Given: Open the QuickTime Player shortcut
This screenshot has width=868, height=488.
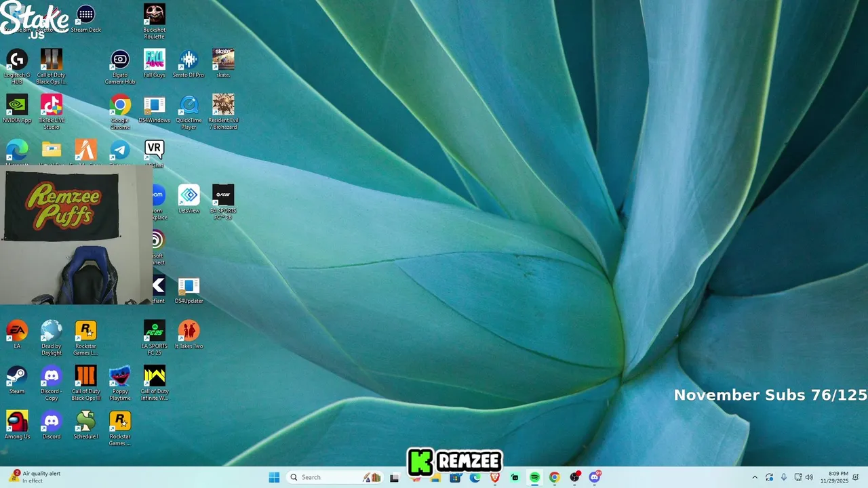Looking at the screenshot, I should coord(189,112).
